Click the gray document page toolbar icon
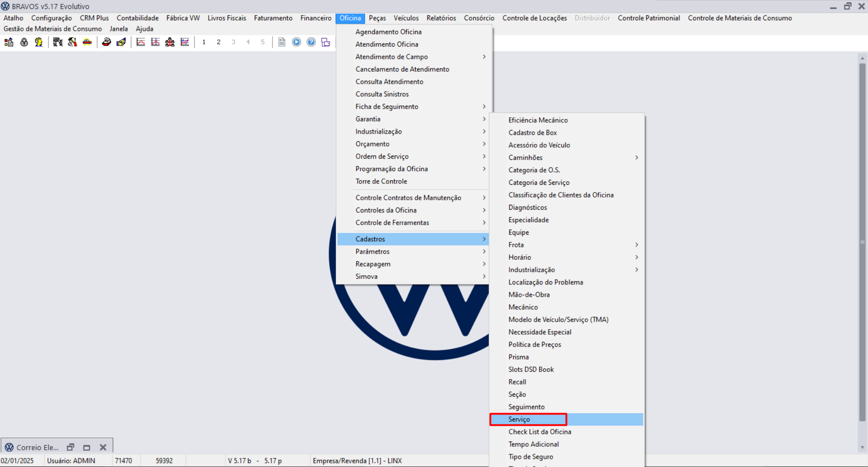 click(281, 42)
